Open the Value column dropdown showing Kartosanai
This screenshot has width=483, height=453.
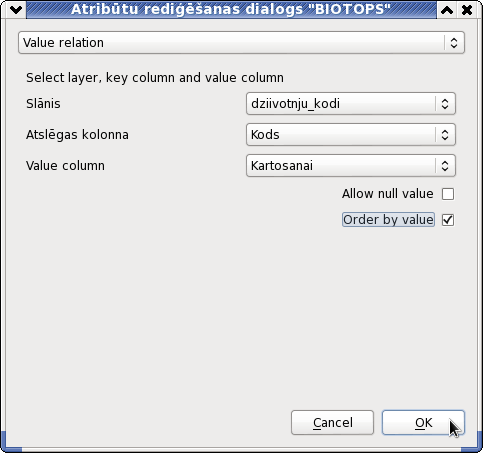coord(351,166)
